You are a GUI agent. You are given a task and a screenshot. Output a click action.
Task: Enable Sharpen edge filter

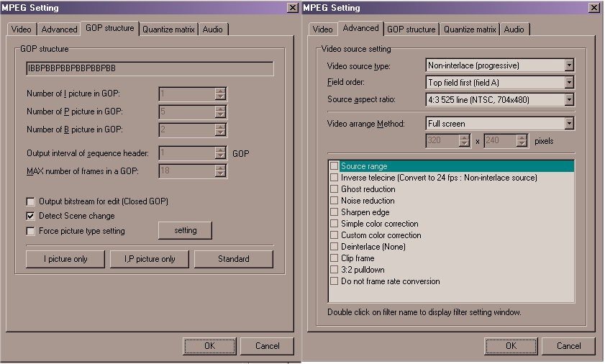(x=334, y=212)
